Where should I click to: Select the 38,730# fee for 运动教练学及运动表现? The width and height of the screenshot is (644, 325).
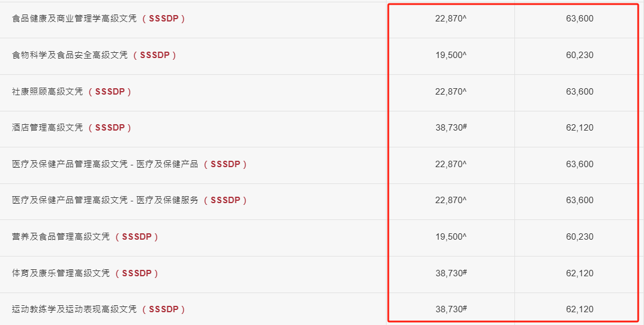coord(451,309)
